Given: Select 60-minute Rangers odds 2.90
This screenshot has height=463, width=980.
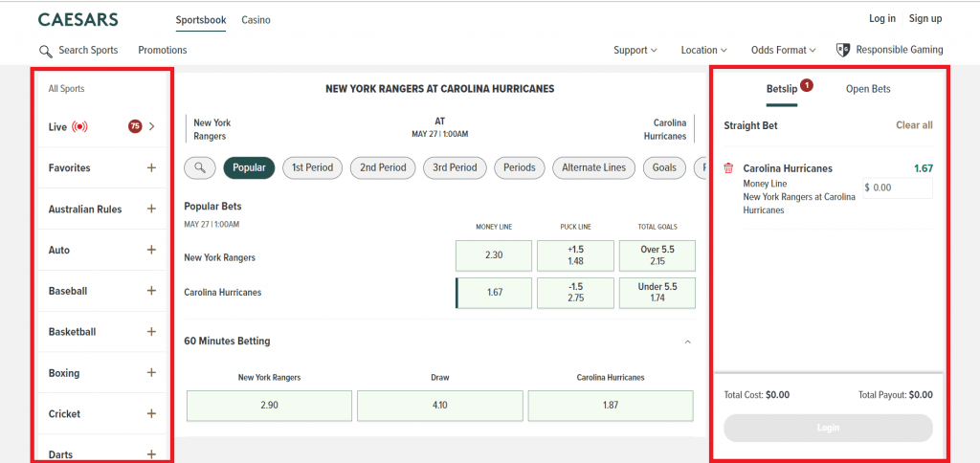Looking at the screenshot, I should pos(269,406).
